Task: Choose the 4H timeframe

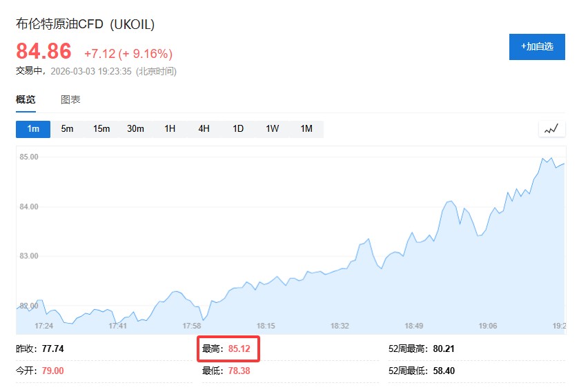Action: point(204,129)
